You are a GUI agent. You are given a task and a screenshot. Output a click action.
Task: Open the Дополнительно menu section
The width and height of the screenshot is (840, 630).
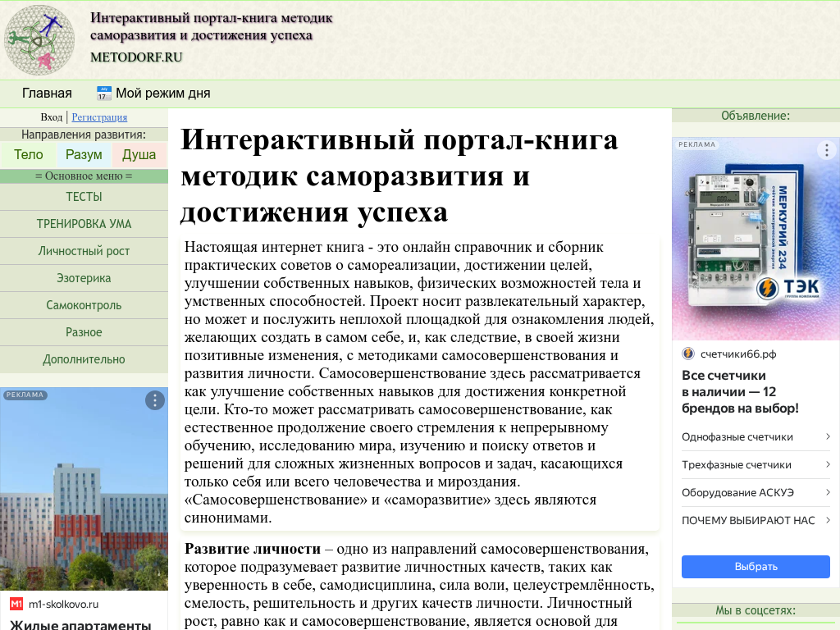point(84,359)
